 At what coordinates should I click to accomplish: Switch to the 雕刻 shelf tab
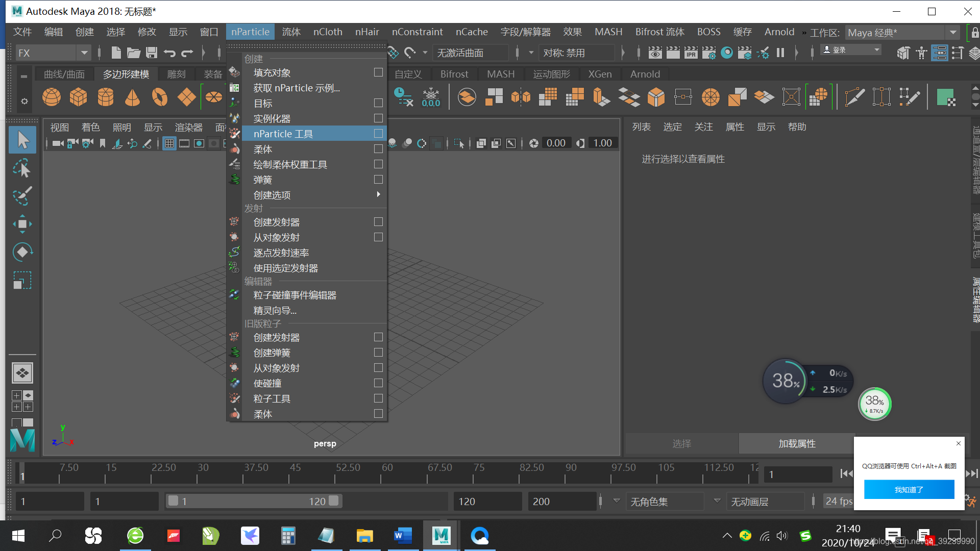(176, 74)
